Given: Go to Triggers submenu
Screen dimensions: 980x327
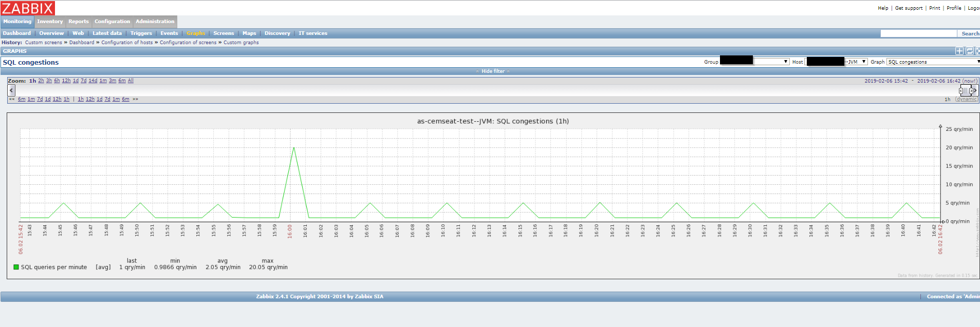Looking at the screenshot, I should pyautogui.click(x=141, y=33).
